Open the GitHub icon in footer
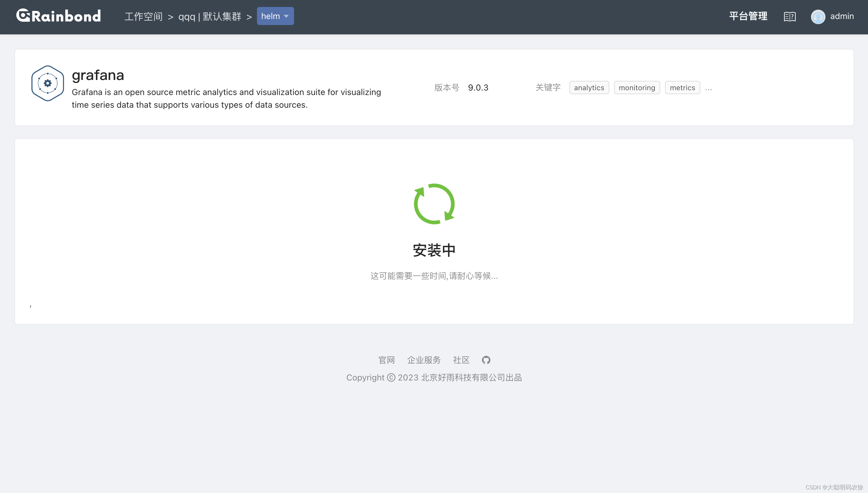Viewport: 868px width, 493px height. 486,360
